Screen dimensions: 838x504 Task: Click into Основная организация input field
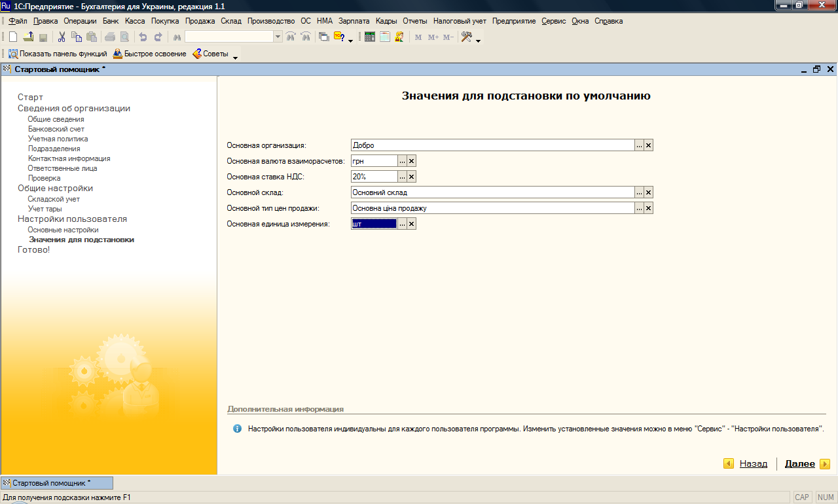click(x=492, y=145)
